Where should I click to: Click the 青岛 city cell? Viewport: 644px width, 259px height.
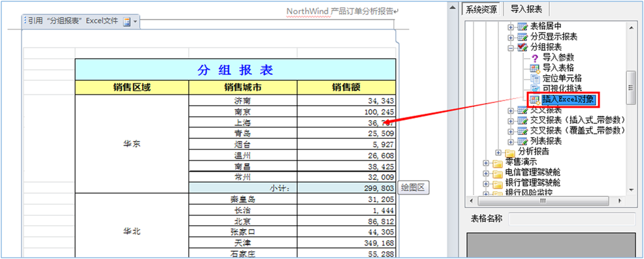coord(243,133)
